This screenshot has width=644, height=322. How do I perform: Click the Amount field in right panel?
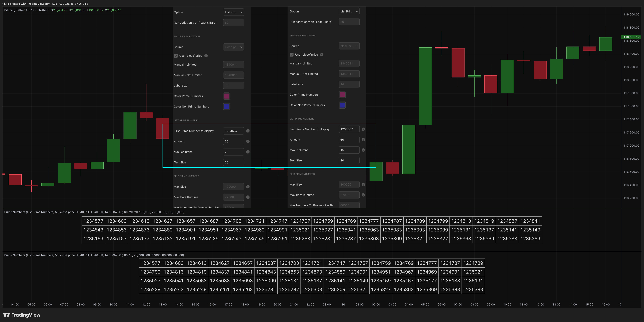(x=349, y=140)
